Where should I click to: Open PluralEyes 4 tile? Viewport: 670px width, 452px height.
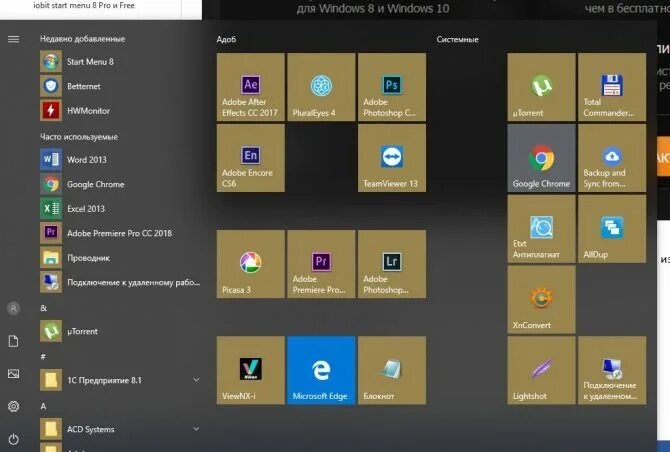(x=321, y=87)
